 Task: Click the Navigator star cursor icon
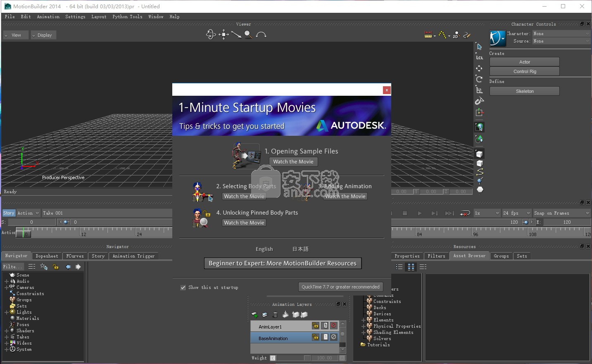44,267
